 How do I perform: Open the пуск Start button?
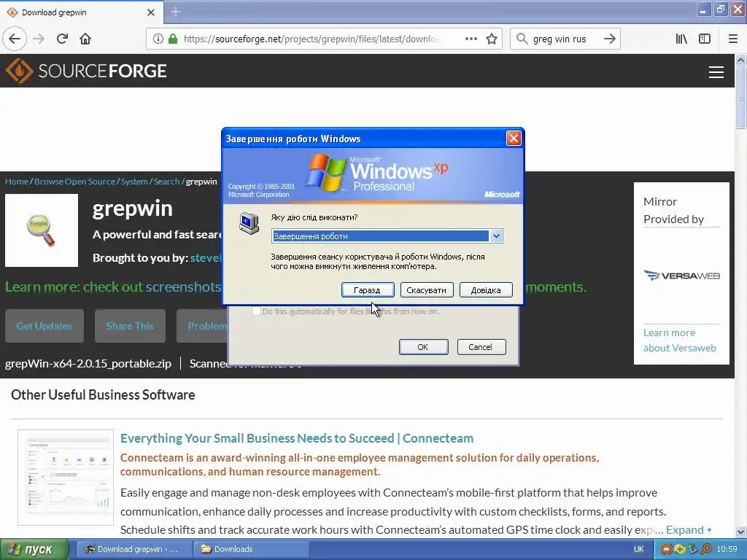coord(34,550)
